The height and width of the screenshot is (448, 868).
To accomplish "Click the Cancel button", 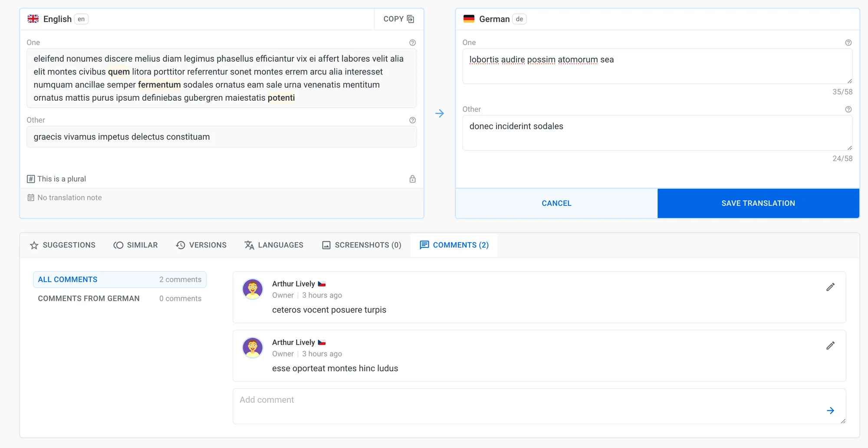I will [x=556, y=203].
